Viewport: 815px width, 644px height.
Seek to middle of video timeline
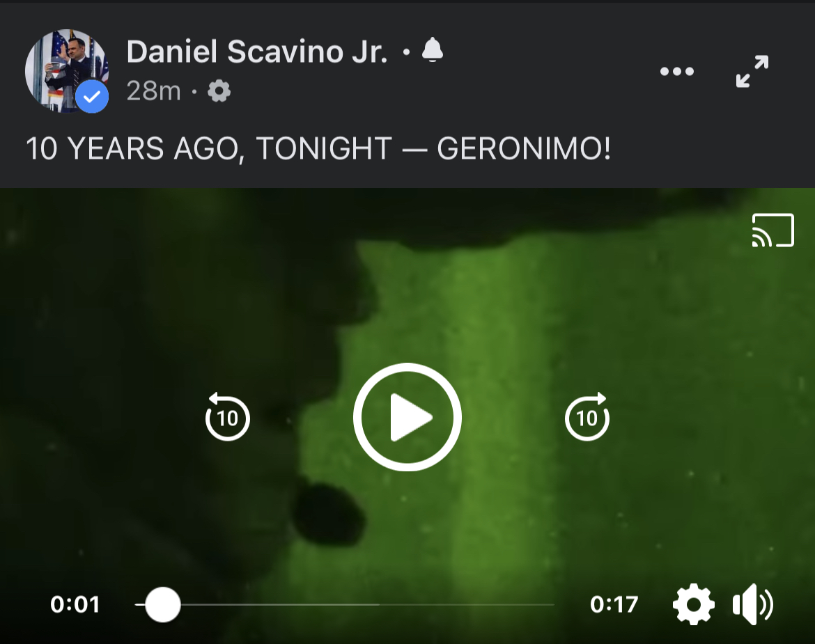[345, 604]
